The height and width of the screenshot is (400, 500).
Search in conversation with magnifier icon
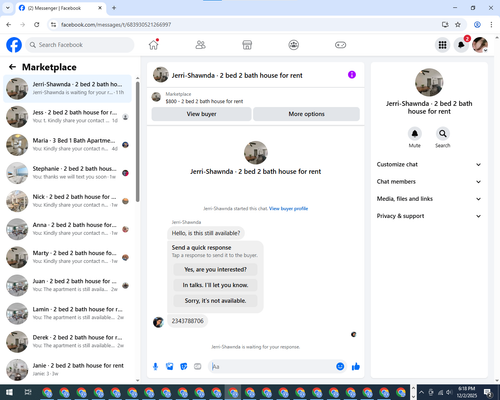442,134
